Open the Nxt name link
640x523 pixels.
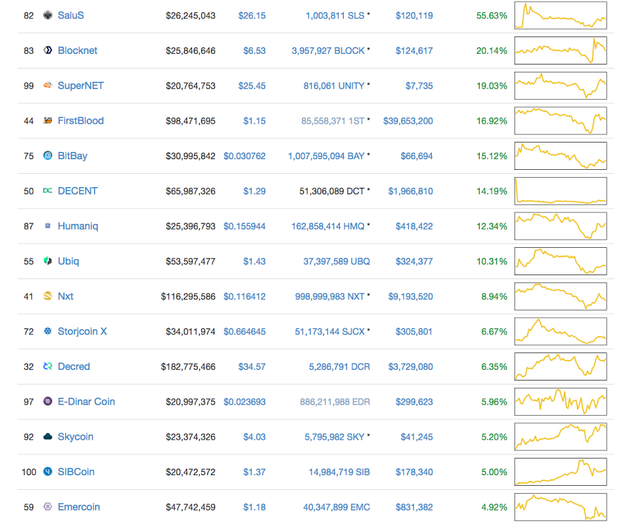(65, 296)
